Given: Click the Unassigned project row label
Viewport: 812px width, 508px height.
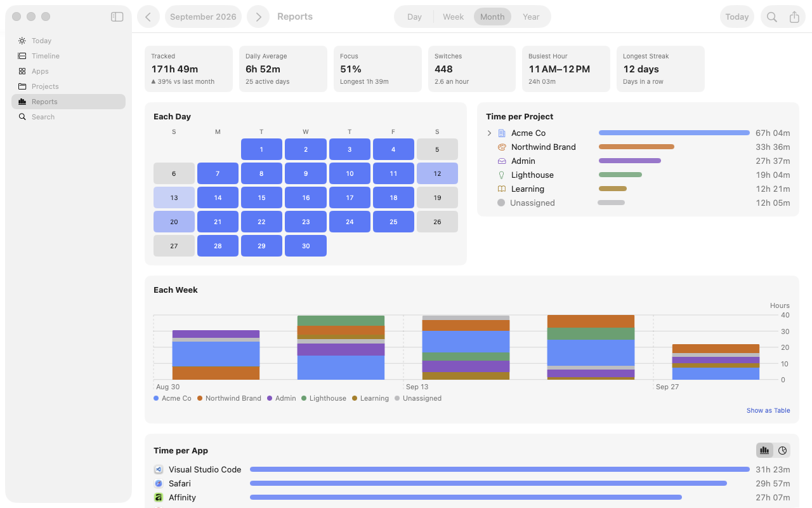Looking at the screenshot, I should click(x=532, y=203).
